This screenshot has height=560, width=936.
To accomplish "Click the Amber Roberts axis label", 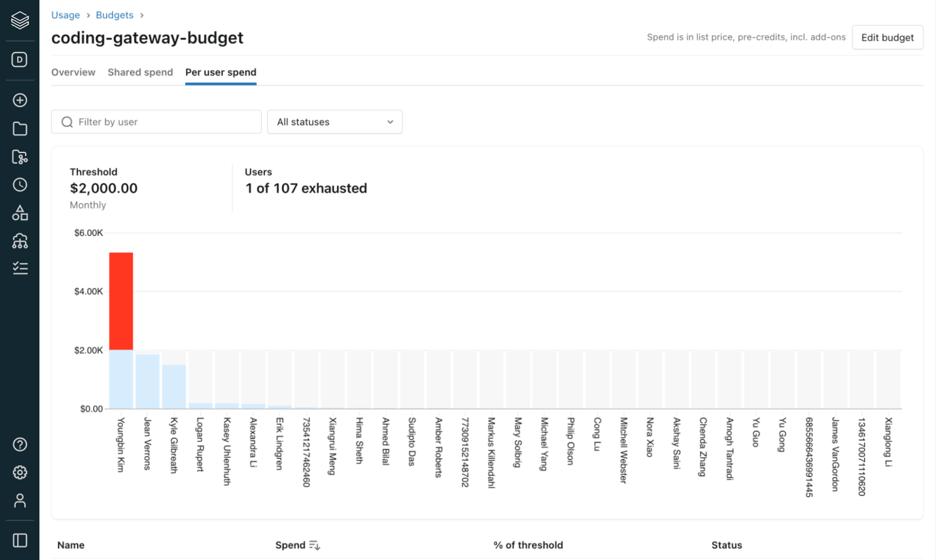I will (x=438, y=448).
